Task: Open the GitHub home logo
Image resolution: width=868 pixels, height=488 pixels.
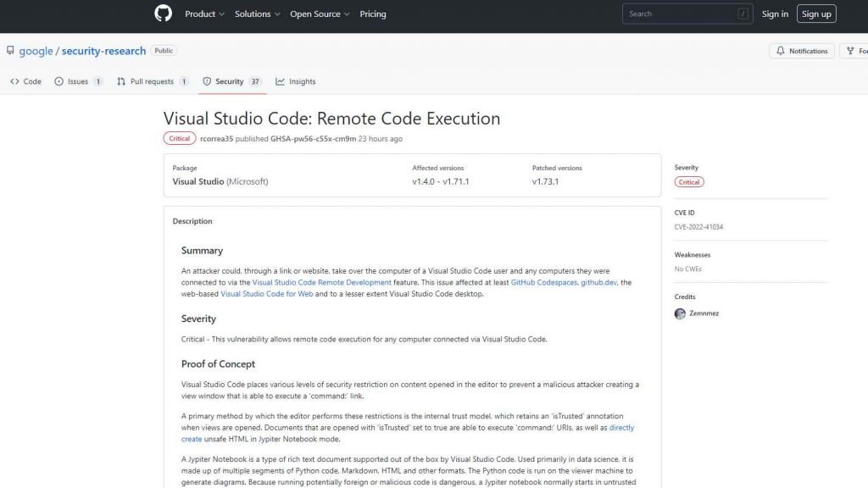Action: pyautogui.click(x=164, y=14)
